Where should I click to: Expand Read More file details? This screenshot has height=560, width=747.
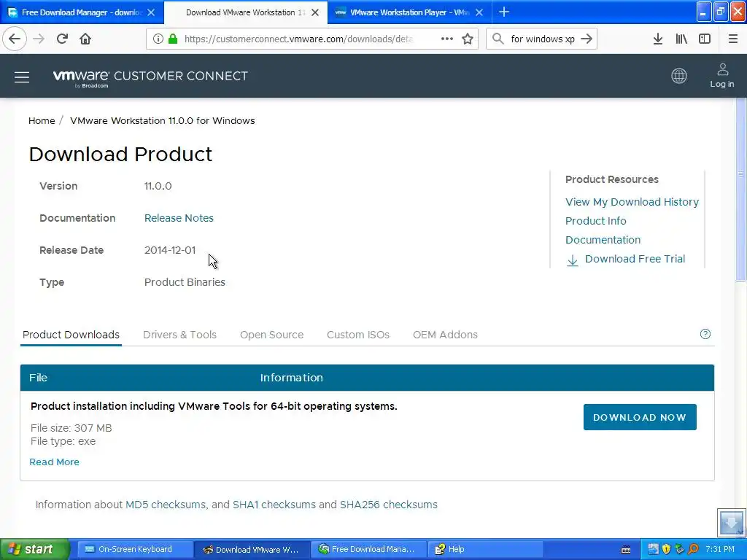[54, 462]
